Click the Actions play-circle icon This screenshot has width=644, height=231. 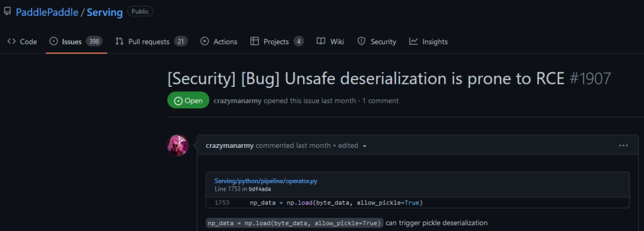pos(204,41)
